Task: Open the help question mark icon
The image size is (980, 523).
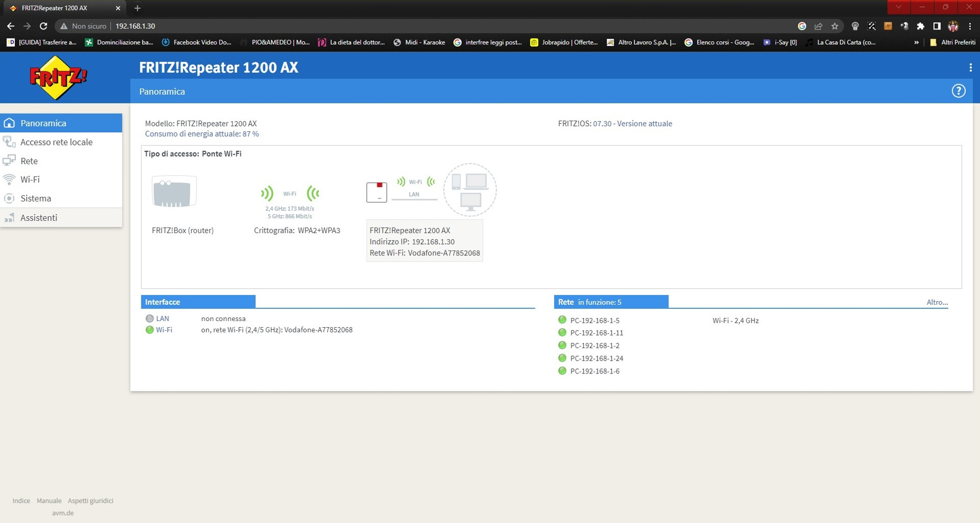Action: click(x=959, y=91)
